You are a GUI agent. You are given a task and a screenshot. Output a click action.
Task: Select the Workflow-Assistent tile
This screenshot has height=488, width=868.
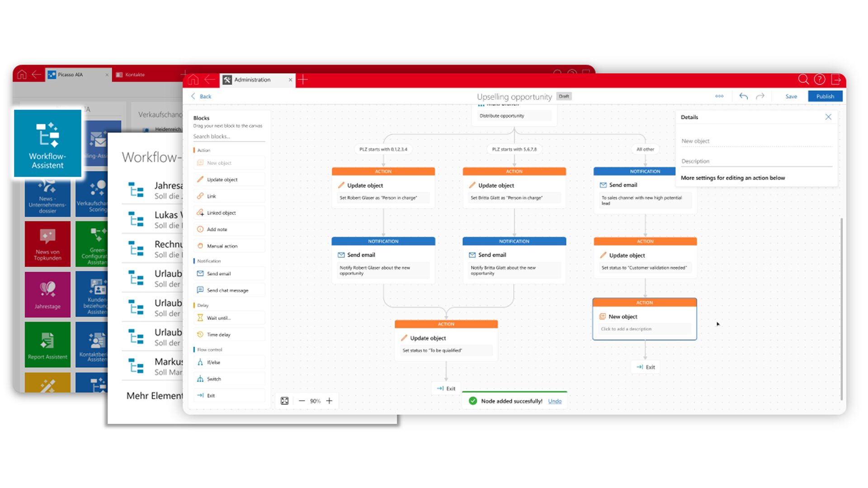[47, 143]
